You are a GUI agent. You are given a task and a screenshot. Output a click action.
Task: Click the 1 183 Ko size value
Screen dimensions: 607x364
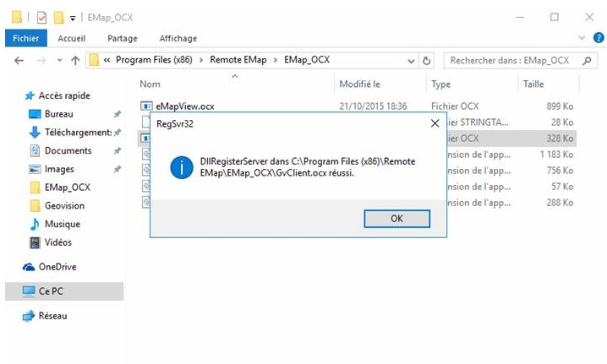pyautogui.click(x=556, y=155)
